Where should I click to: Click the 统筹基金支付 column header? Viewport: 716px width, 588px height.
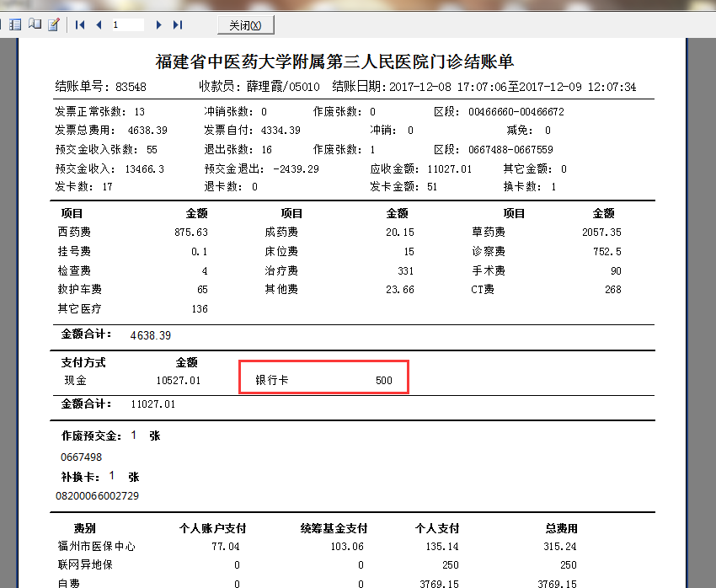coord(334,529)
